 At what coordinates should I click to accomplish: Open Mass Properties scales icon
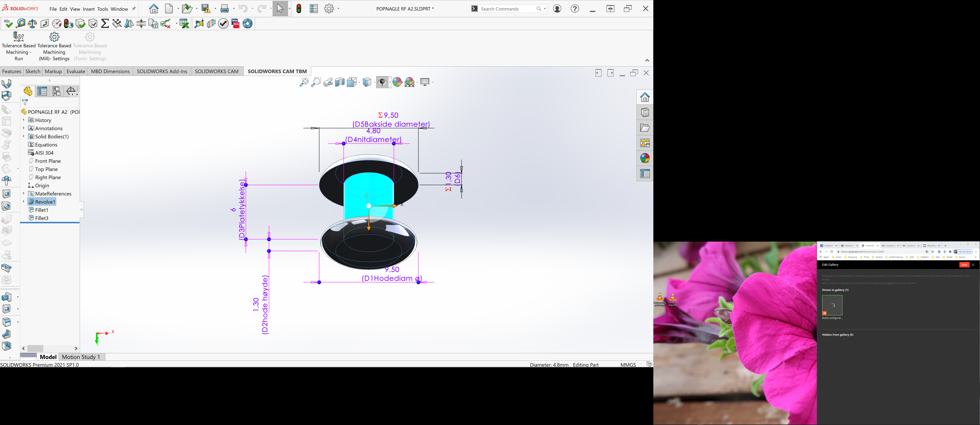click(x=32, y=24)
